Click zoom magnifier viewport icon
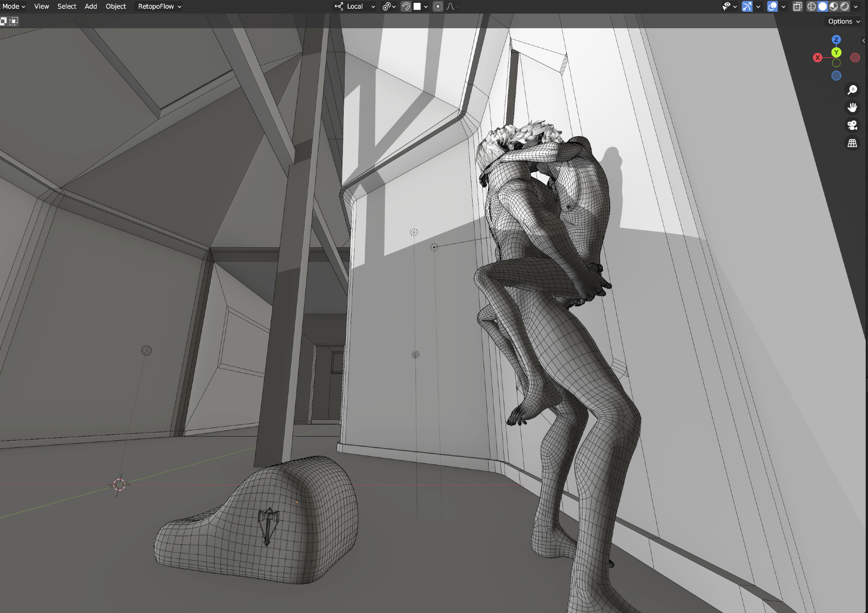The height and width of the screenshot is (613, 868). pyautogui.click(x=852, y=90)
